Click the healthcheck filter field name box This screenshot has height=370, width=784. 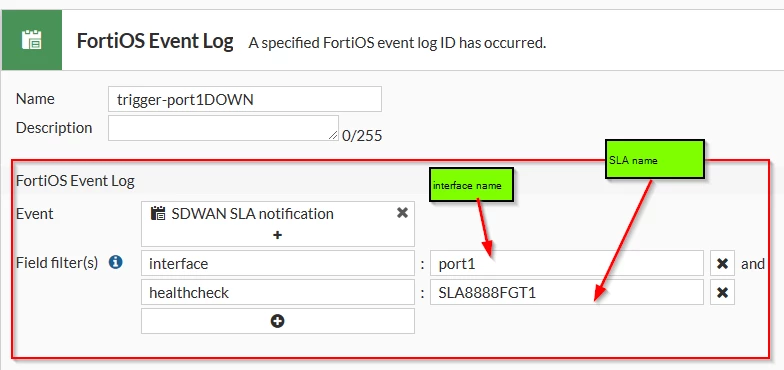pyautogui.click(x=278, y=292)
